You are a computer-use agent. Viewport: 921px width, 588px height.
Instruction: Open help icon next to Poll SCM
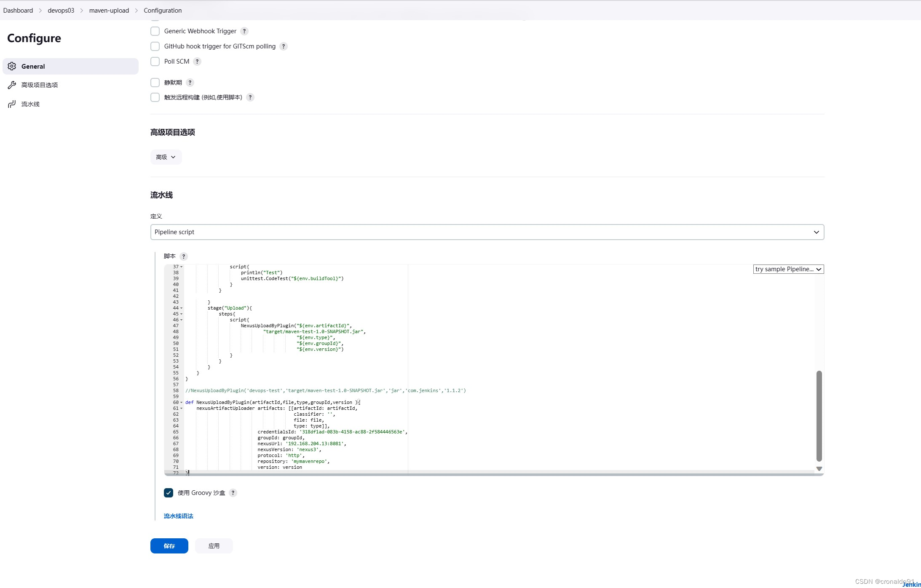pyautogui.click(x=197, y=61)
